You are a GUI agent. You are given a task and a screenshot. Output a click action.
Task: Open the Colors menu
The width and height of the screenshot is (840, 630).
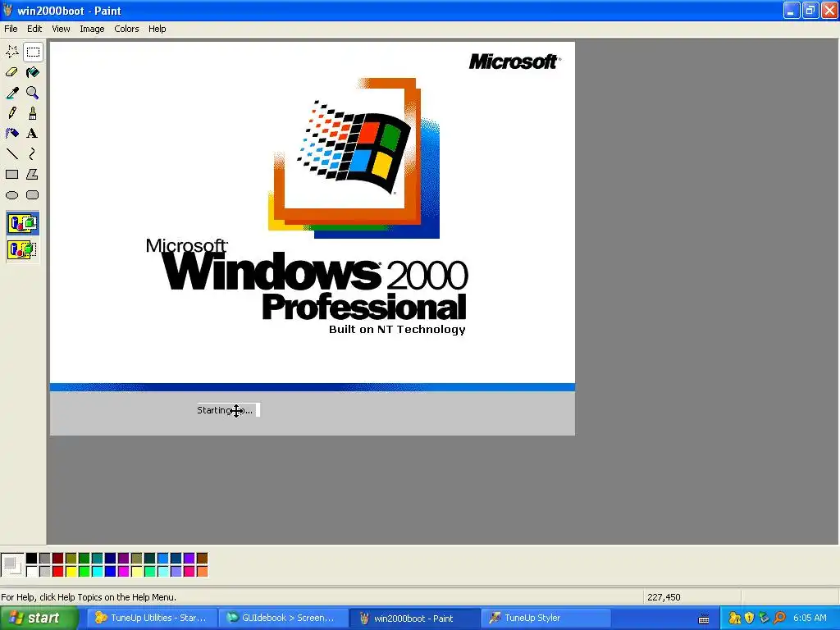point(126,29)
